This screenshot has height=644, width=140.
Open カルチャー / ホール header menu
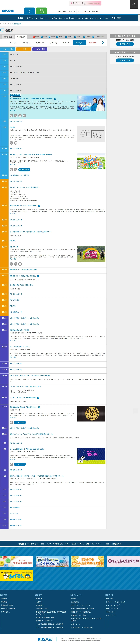(91, 11)
